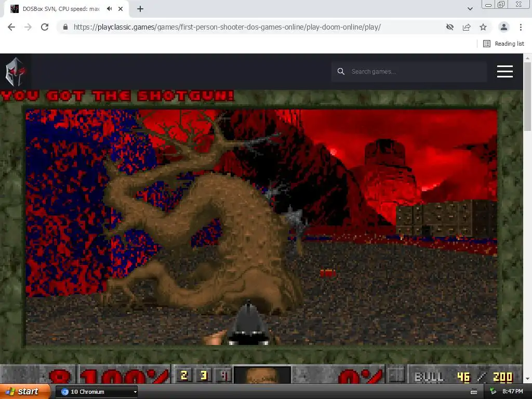
Task: Click the BULL ammo label
Action: coord(429,377)
